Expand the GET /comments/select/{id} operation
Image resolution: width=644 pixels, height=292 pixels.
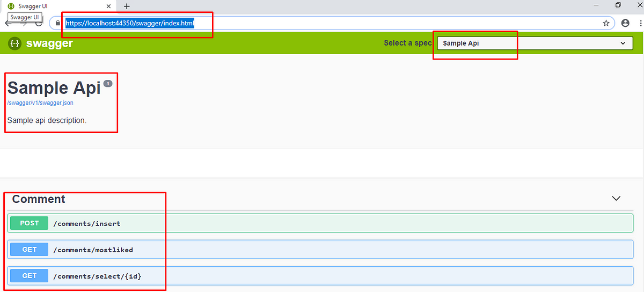pyautogui.click(x=320, y=275)
